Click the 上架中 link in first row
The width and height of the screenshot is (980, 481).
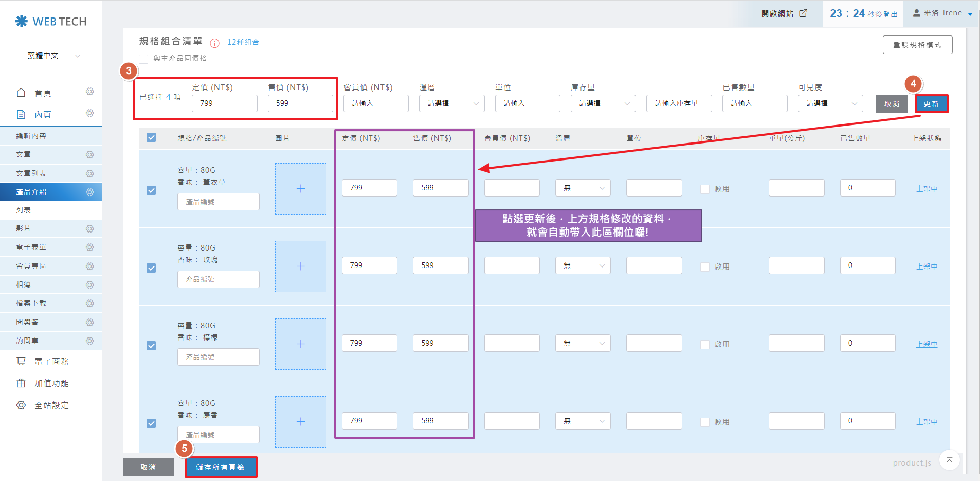(x=927, y=189)
